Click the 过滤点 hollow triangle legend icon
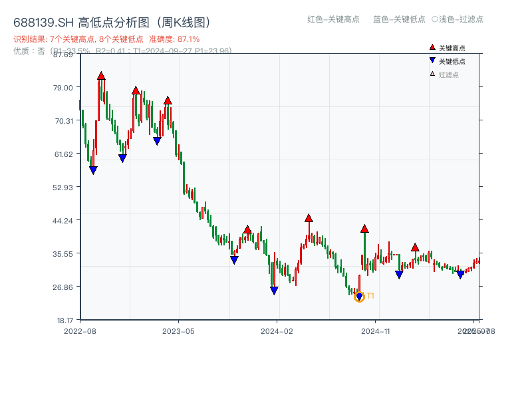The image size is (532, 399). (x=432, y=74)
